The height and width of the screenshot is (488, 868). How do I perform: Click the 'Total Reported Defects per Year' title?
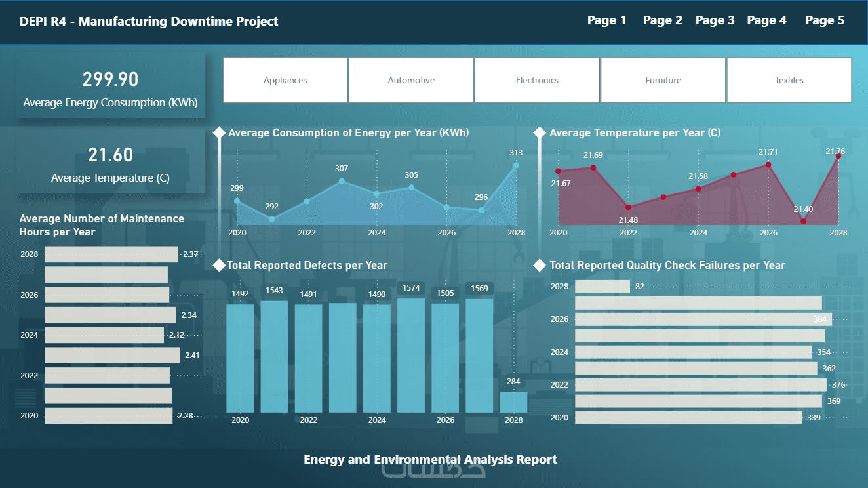tap(307, 266)
